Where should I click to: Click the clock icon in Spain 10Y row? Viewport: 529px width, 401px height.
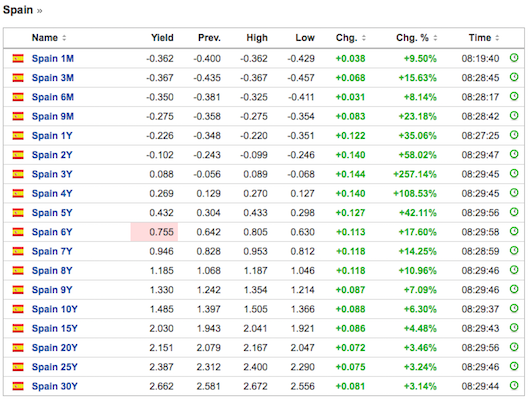(x=513, y=308)
